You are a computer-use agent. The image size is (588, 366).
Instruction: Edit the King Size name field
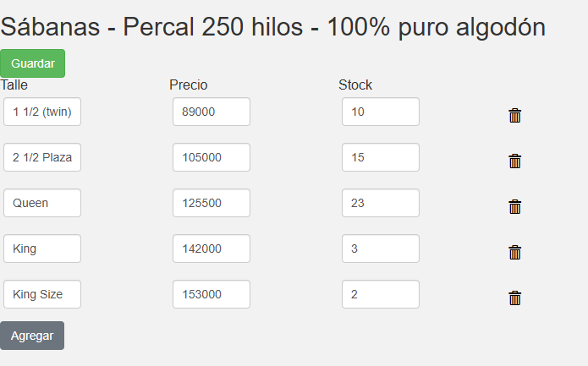(x=42, y=294)
